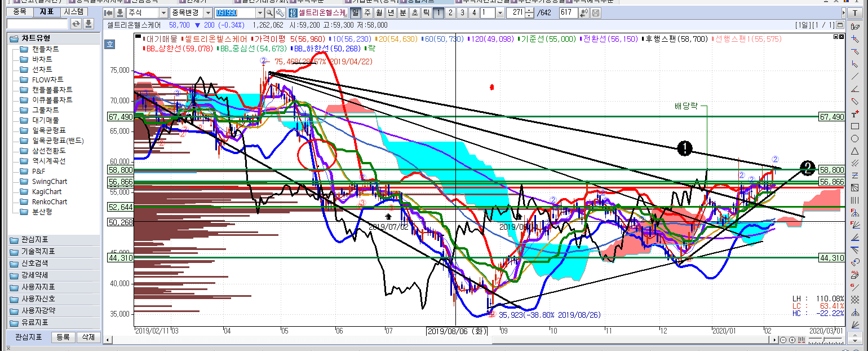Switch to the 시스템 tab
The image size is (868, 351).
click(74, 11)
